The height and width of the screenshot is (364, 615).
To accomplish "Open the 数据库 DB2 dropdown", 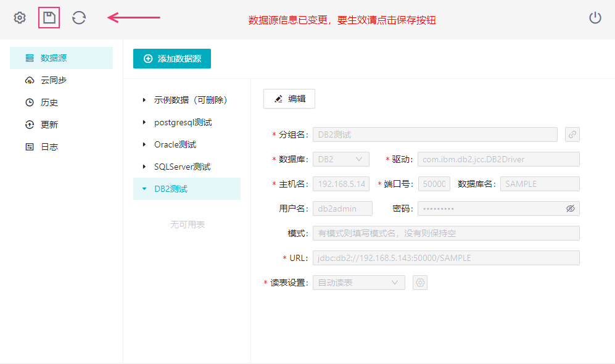I will point(341,159).
